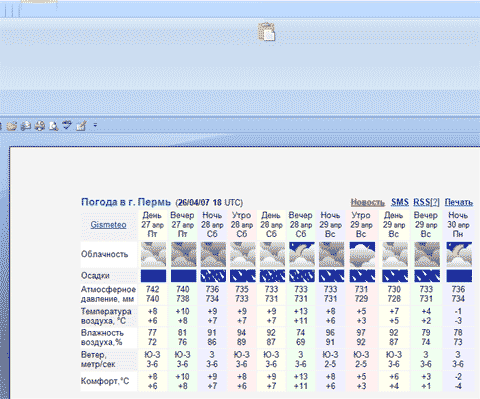Viewport: 480px width, 399px height.
Task: Open the RSS feed link
Action: click(x=426, y=202)
